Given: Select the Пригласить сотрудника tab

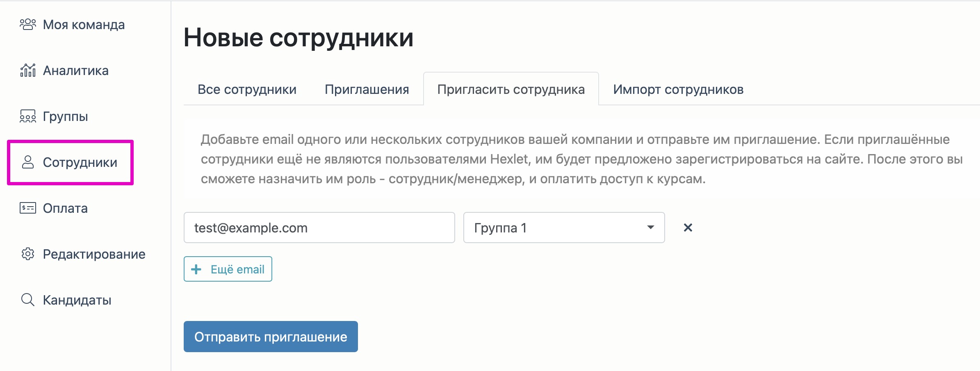Looking at the screenshot, I should pos(511,89).
